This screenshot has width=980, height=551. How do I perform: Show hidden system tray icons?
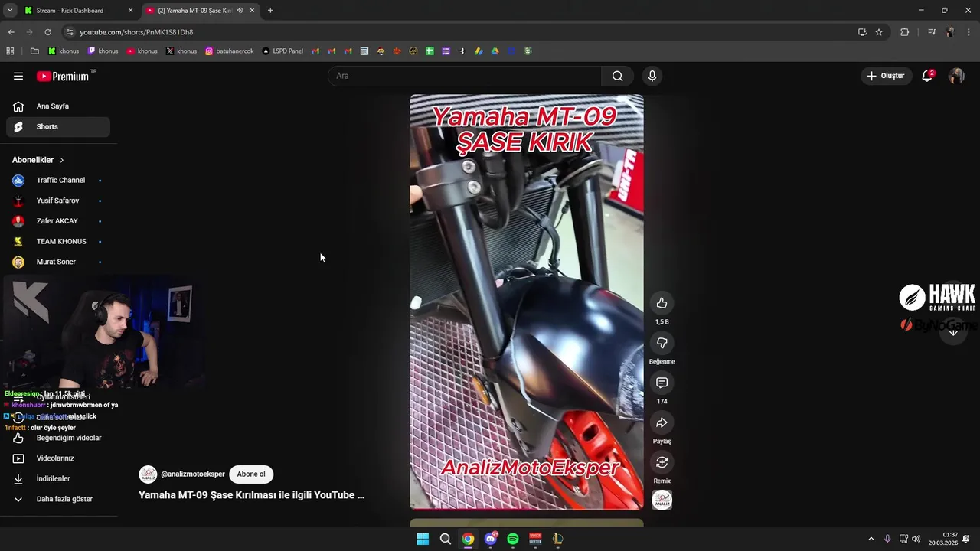tap(871, 539)
